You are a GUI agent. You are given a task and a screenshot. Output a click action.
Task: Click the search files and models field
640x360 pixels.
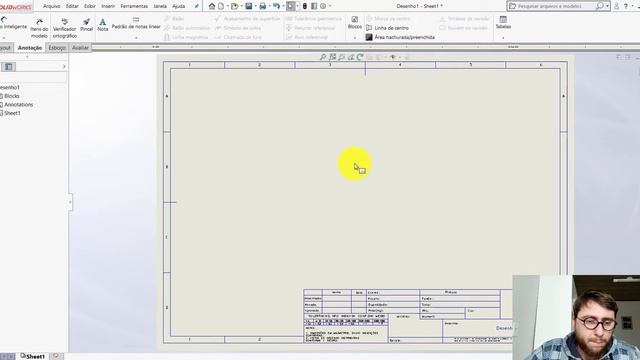tap(551, 6)
